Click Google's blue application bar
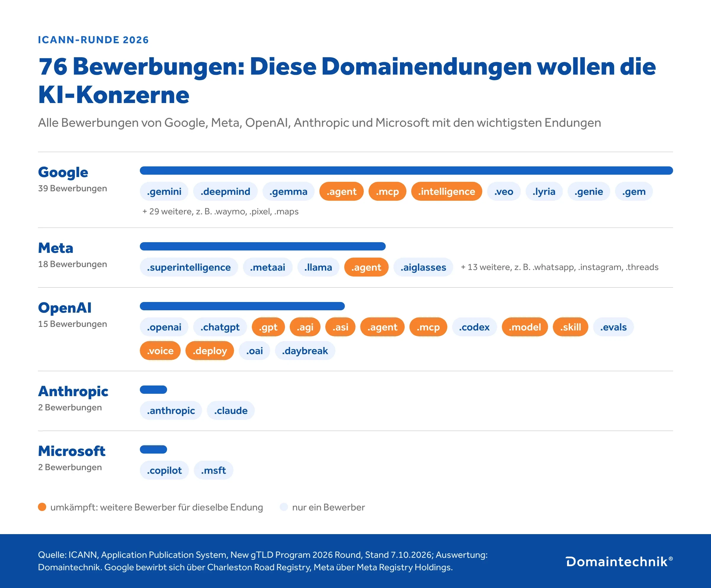Screen dimensions: 711x588 [x=406, y=171]
